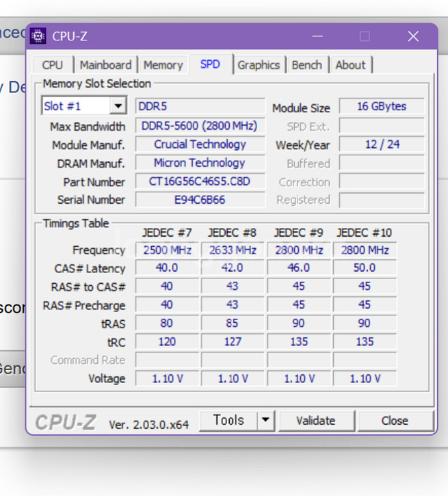Click tRAS value 85
This screenshot has height=496, width=448.
[x=233, y=323]
